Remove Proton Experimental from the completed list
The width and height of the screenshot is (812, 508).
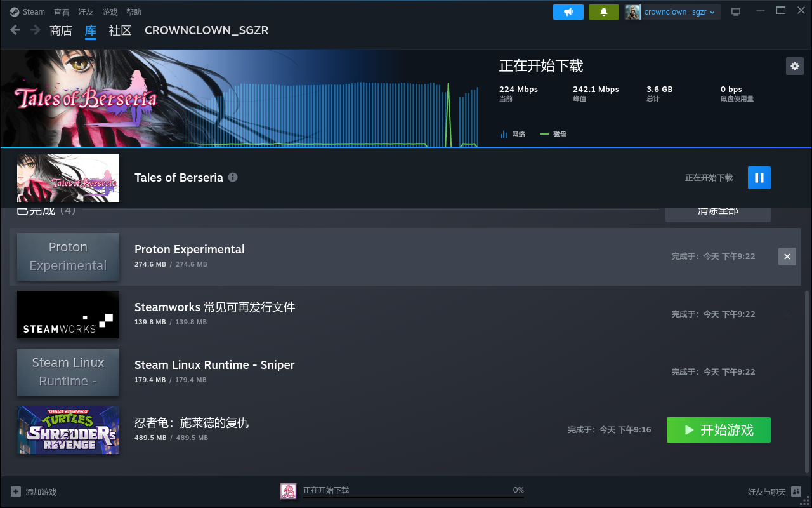(x=787, y=257)
